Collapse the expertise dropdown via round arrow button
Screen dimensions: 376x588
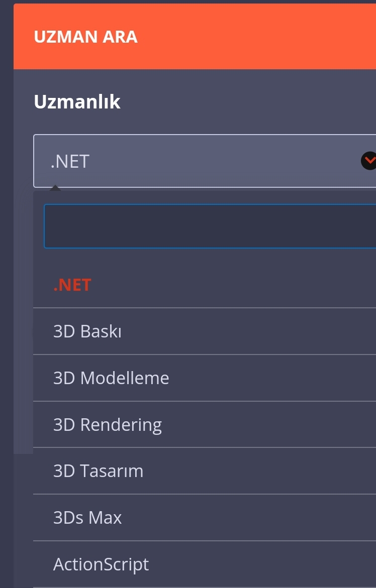369,161
